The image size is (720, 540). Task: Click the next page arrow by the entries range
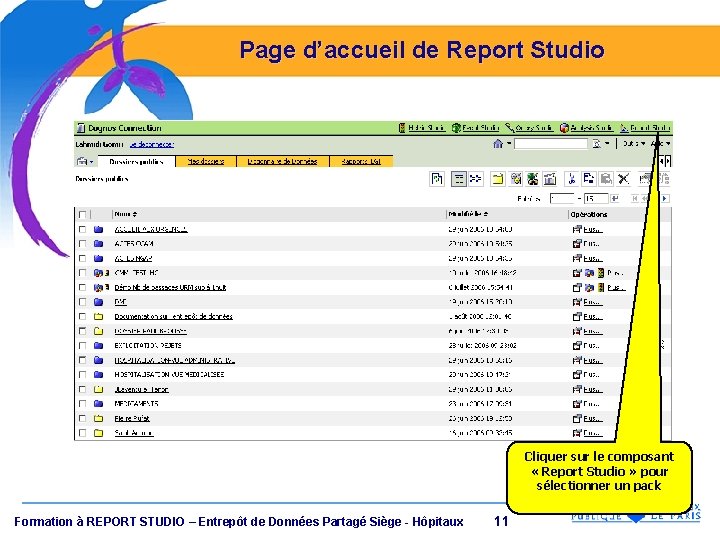coord(664,198)
